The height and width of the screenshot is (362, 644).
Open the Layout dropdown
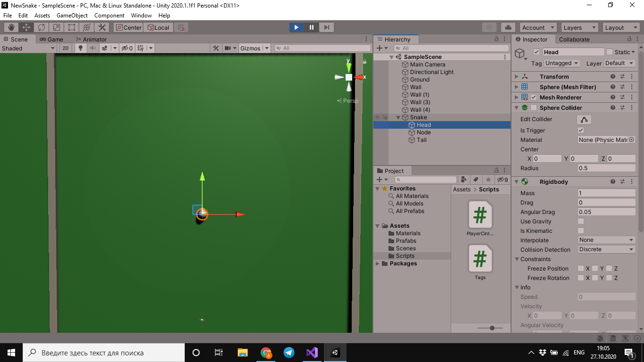coord(620,27)
